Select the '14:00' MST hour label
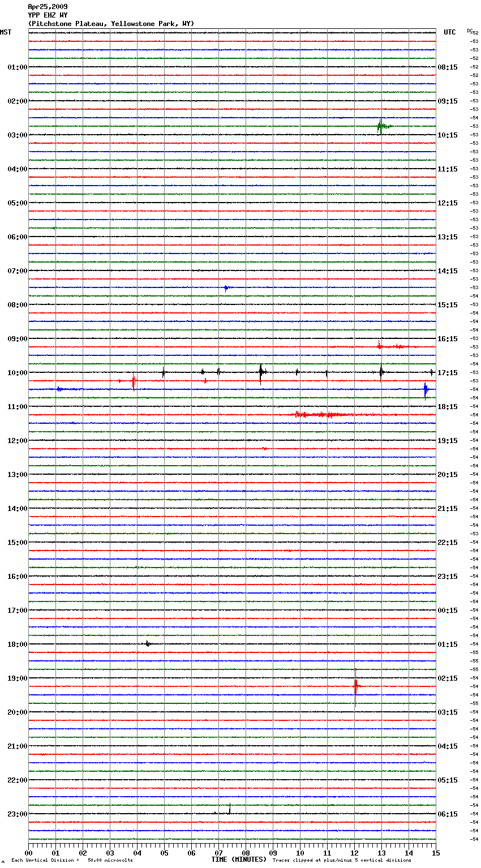Screen dimensions: 481x868 (17, 509)
